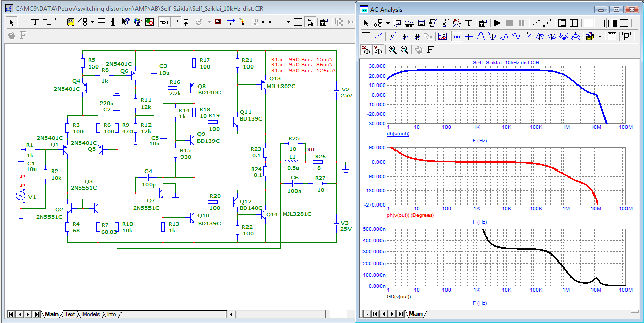Viewport: 644px width, 323px height.
Task: Go to last page in schematic tab navigator
Action: point(37,314)
